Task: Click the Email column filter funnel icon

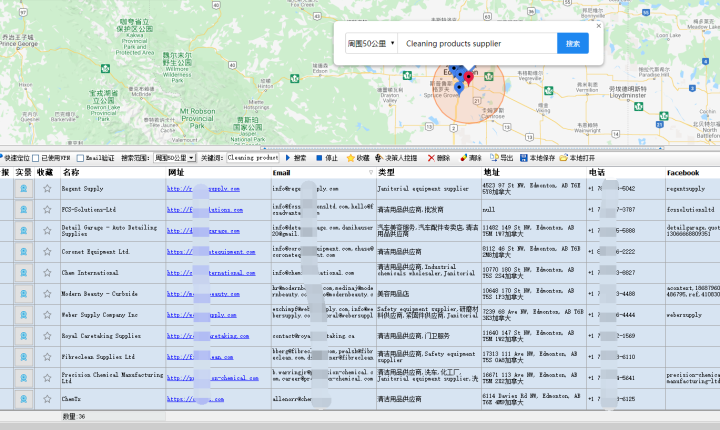Action: [x=371, y=173]
